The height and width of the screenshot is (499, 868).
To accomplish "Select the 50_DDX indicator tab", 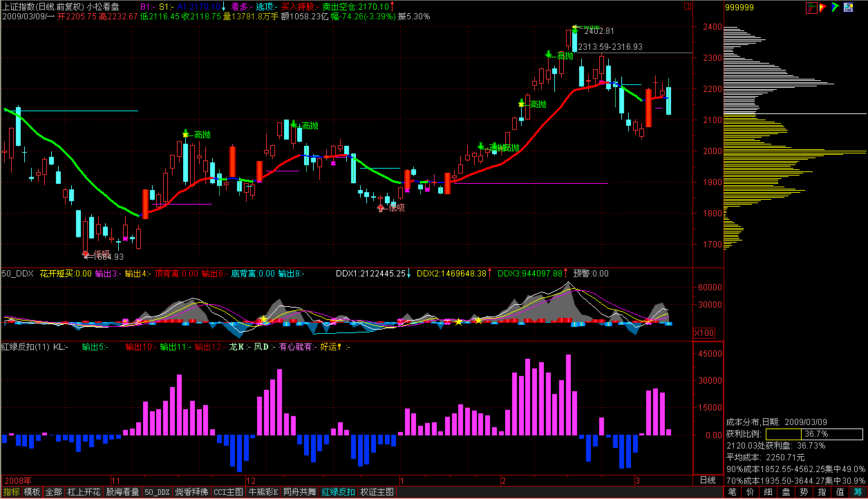I will [156, 492].
